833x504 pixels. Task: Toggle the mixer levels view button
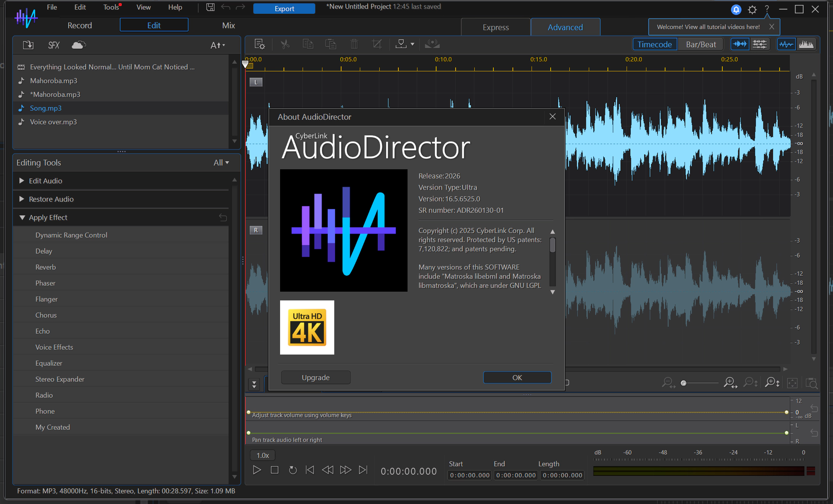(760, 44)
